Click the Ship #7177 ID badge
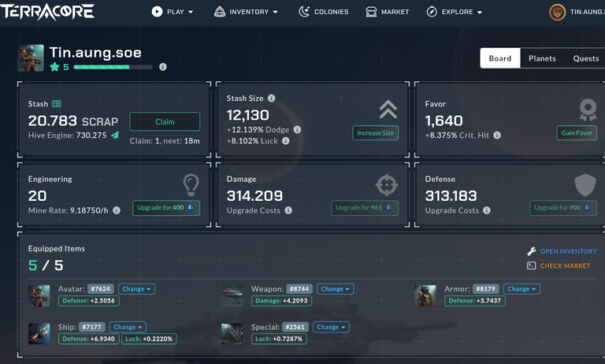The image size is (605, 364). (92, 327)
